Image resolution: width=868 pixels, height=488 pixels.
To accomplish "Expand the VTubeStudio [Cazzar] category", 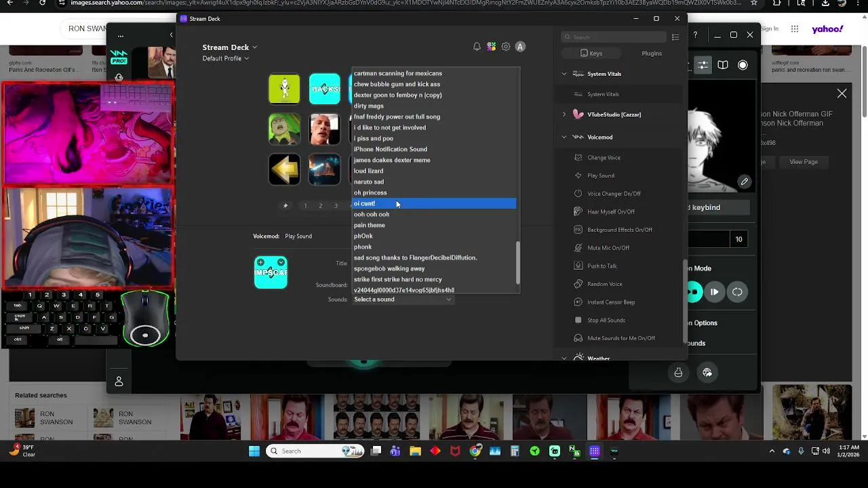I will coord(564,115).
